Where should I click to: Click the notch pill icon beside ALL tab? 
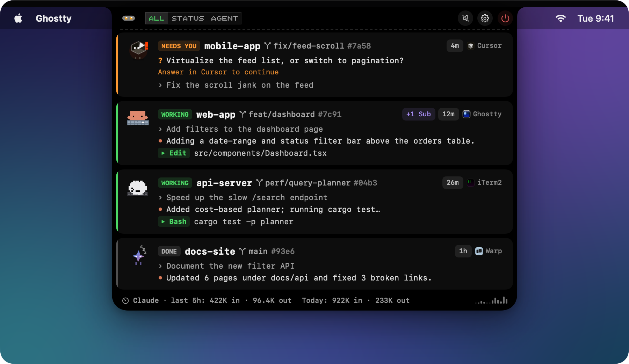tap(129, 18)
